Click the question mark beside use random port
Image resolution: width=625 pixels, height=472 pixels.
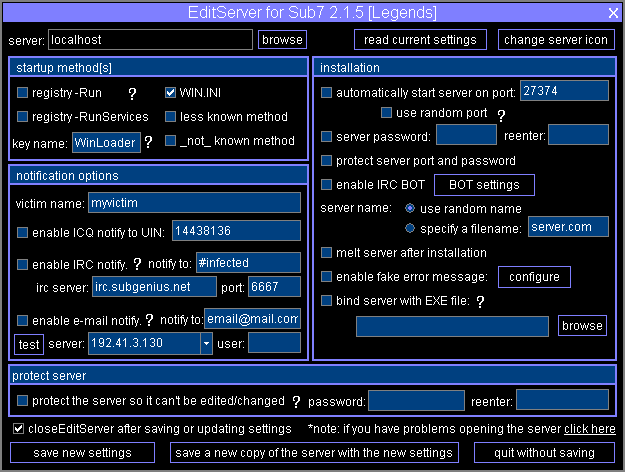coord(501,114)
